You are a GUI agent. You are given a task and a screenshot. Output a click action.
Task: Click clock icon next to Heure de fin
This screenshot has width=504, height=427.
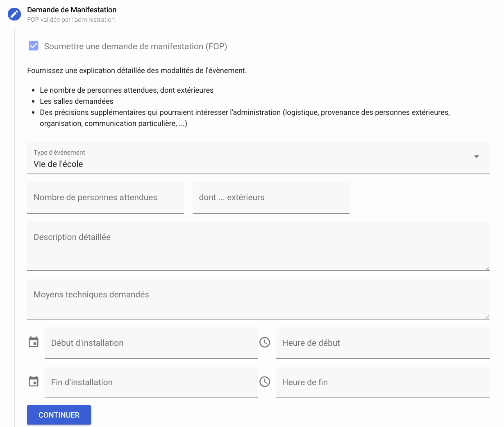265,381
